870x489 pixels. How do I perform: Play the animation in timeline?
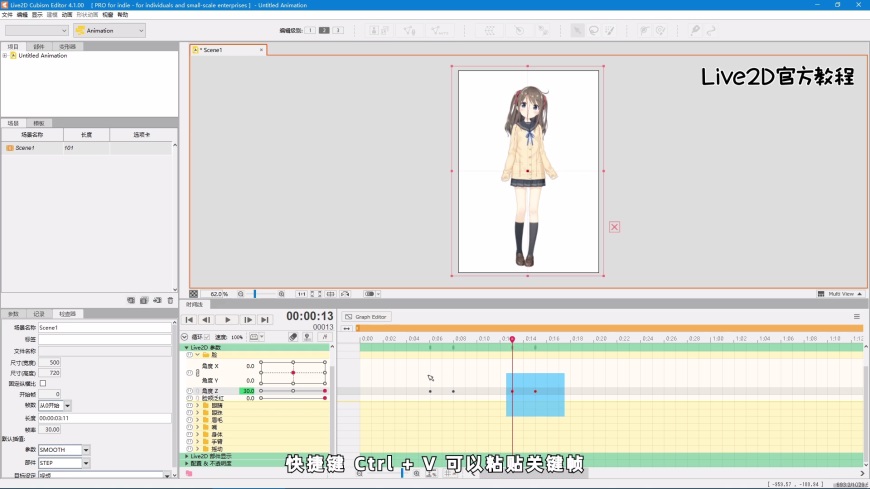(227, 320)
